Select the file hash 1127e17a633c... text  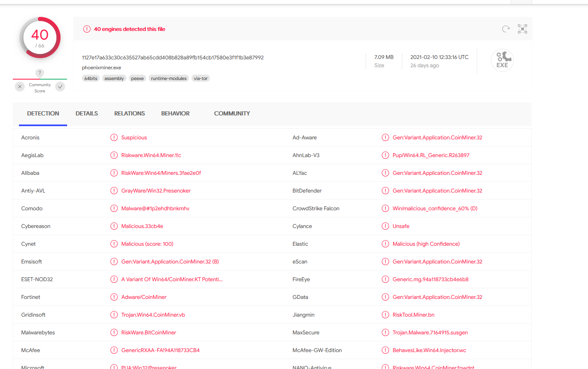173,58
